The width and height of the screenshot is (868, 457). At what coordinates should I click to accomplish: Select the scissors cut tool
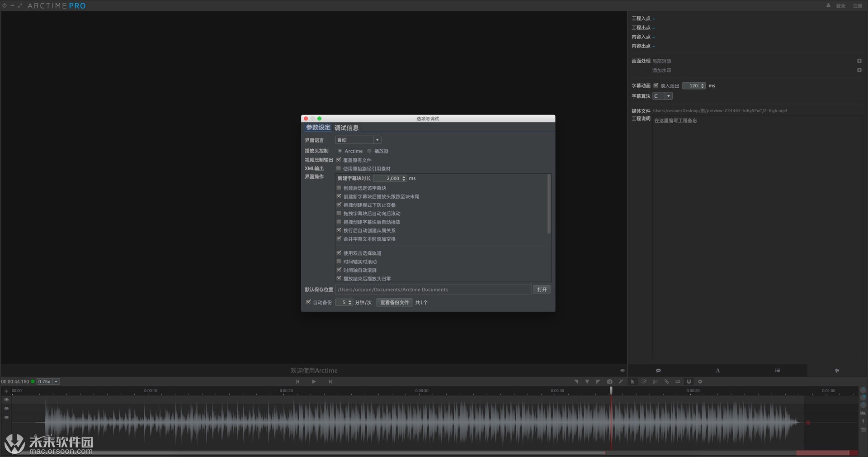click(x=655, y=381)
